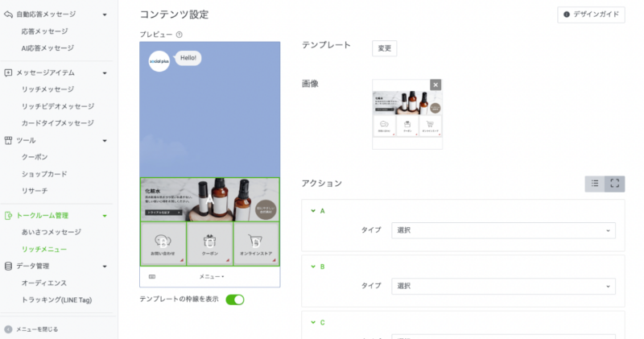The image size is (644, 339).
Task: Open あいさつメッセージ in sidebar
Action: click(x=52, y=232)
